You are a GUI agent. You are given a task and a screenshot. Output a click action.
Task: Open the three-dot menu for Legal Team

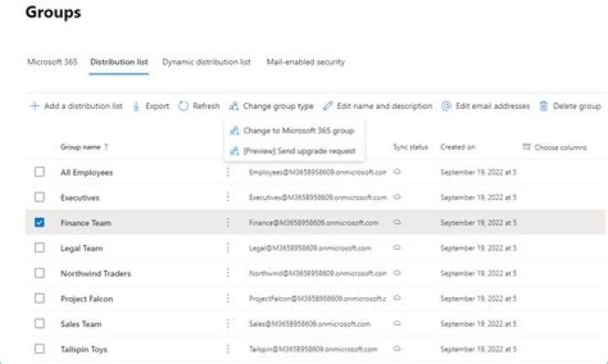[x=228, y=247]
